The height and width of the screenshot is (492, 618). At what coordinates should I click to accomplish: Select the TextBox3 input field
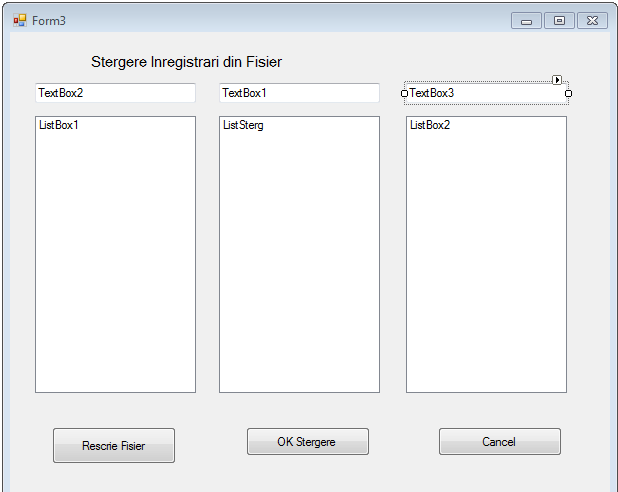point(486,93)
